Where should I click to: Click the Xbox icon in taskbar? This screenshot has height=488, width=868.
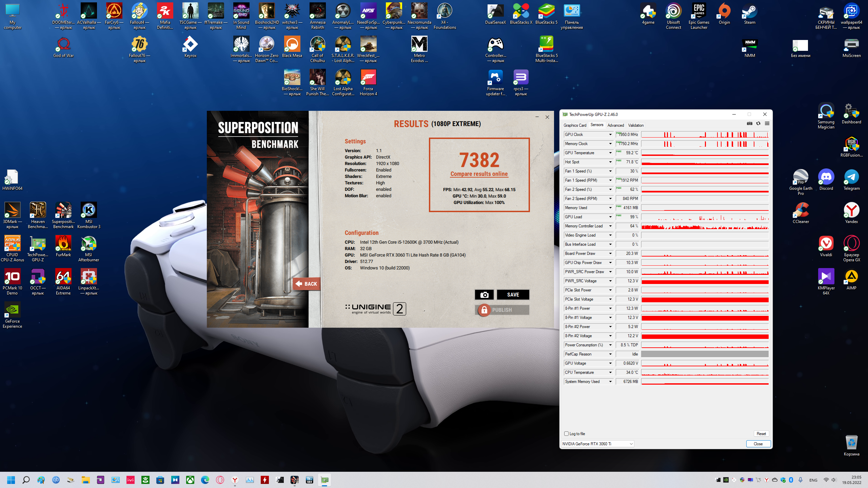tap(190, 480)
